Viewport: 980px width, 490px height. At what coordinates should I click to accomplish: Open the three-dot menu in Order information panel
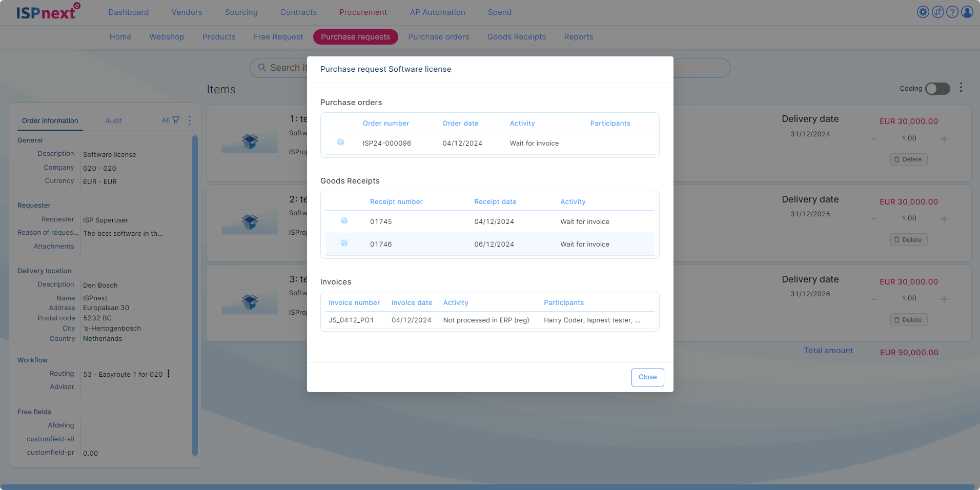(x=190, y=120)
